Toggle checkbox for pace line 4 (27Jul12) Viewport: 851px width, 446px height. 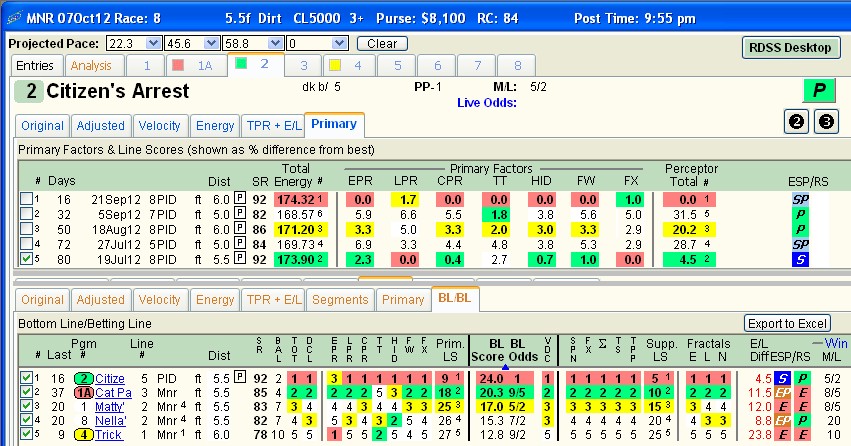pyautogui.click(x=26, y=244)
